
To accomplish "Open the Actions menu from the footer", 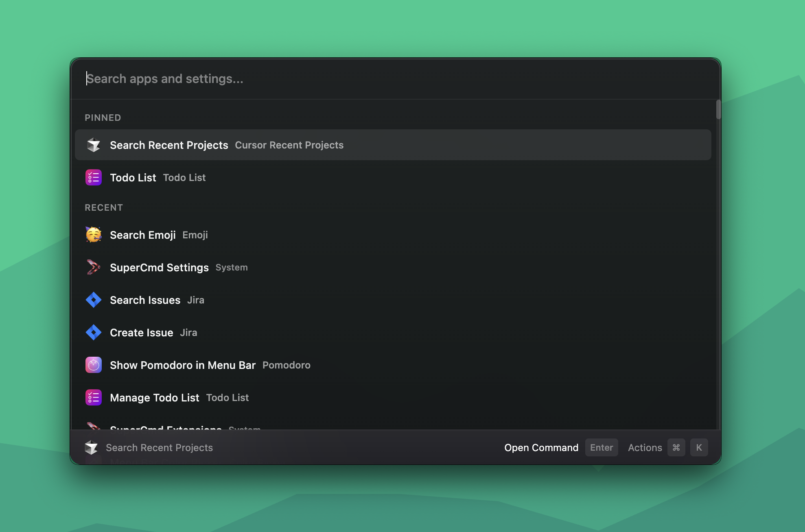I will 645,447.
